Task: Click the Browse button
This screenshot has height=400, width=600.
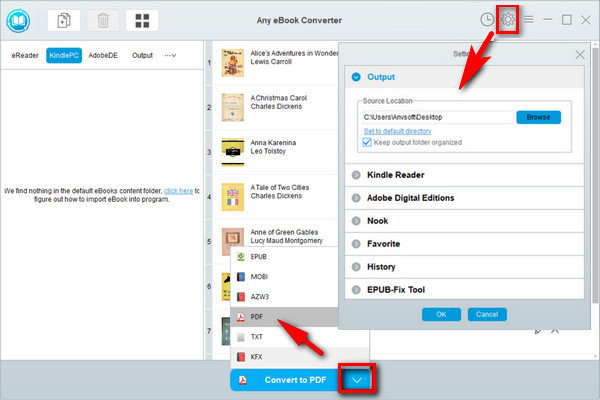Action: pos(538,117)
